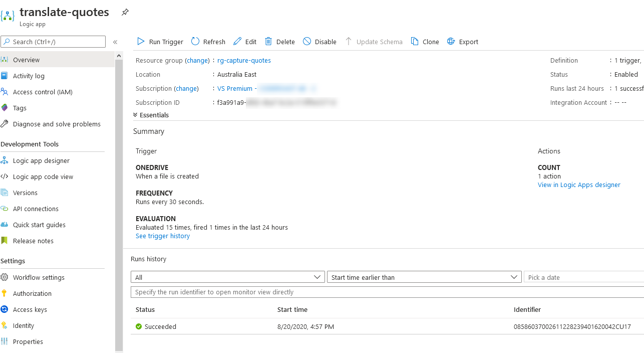This screenshot has height=353, width=644.
Task: Click the Edit pencil icon
Action: [x=237, y=42]
